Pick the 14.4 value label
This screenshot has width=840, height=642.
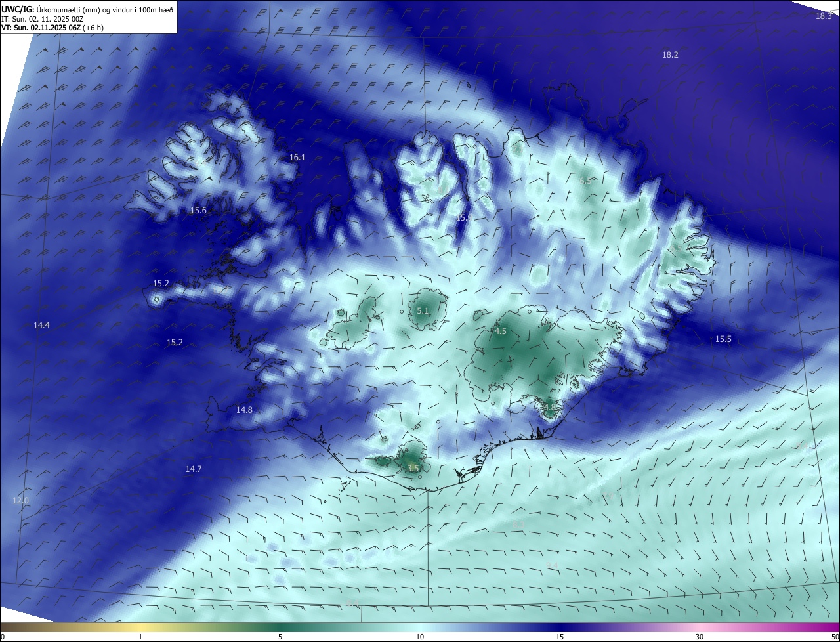pyautogui.click(x=41, y=325)
